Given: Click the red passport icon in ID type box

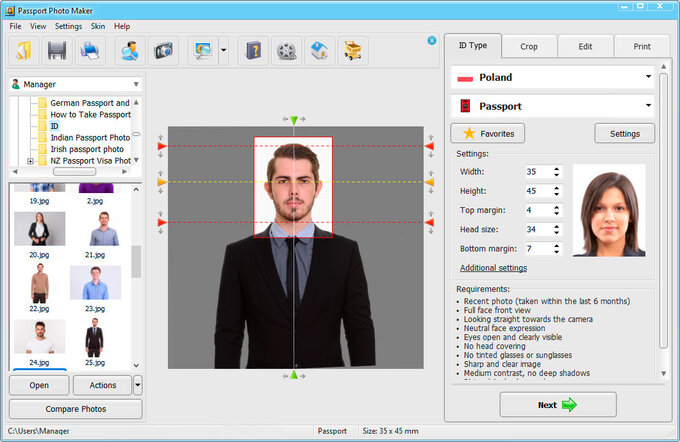Looking at the screenshot, I should pyautogui.click(x=465, y=106).
